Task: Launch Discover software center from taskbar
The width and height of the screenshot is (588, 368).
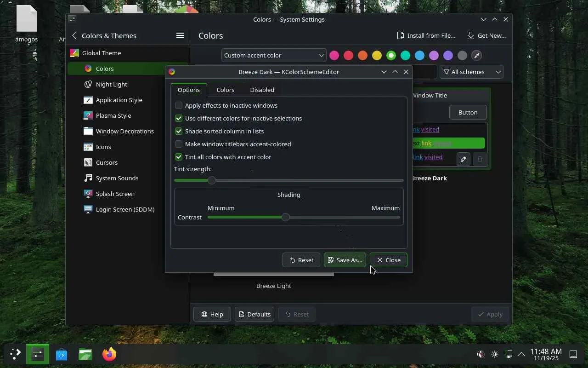Action: 62,354
